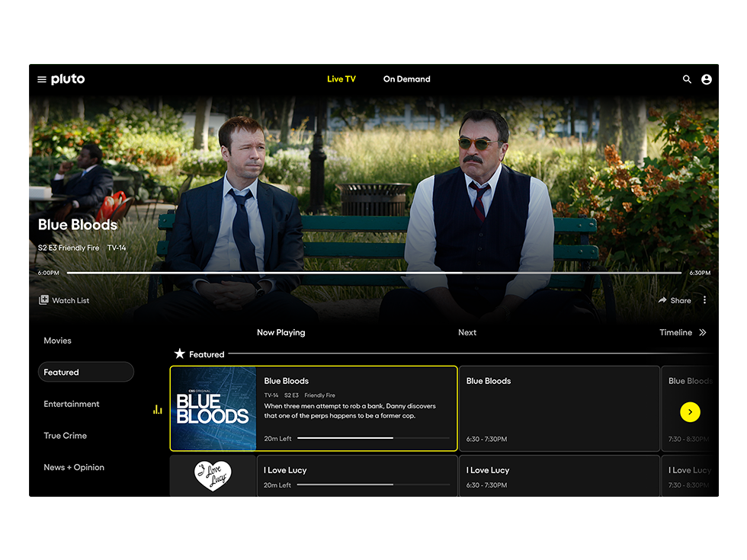Select I Love Lucy 7:30 - 8:30PM program
Viewport: 747px width, 560px height.
(689, 475)
